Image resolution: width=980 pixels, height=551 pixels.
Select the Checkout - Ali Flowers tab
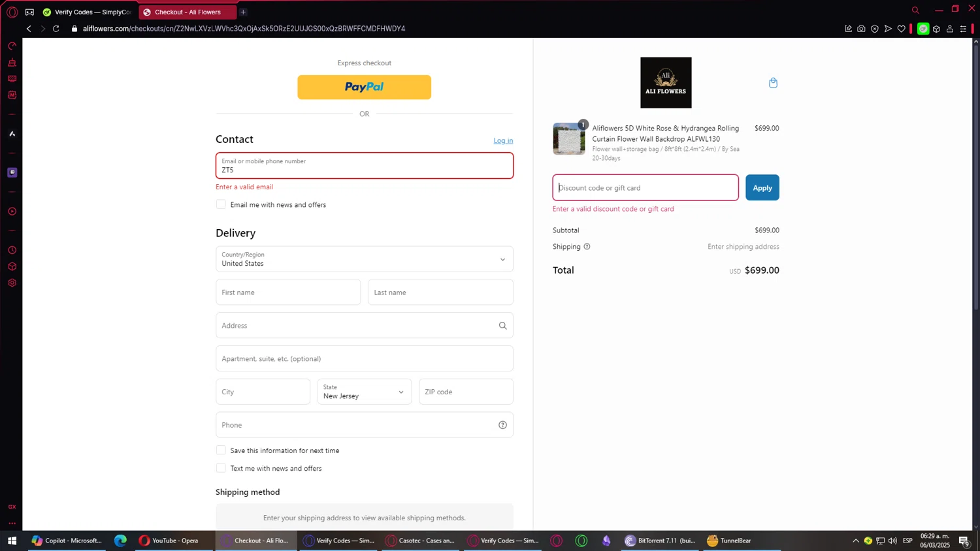point(187,12)
